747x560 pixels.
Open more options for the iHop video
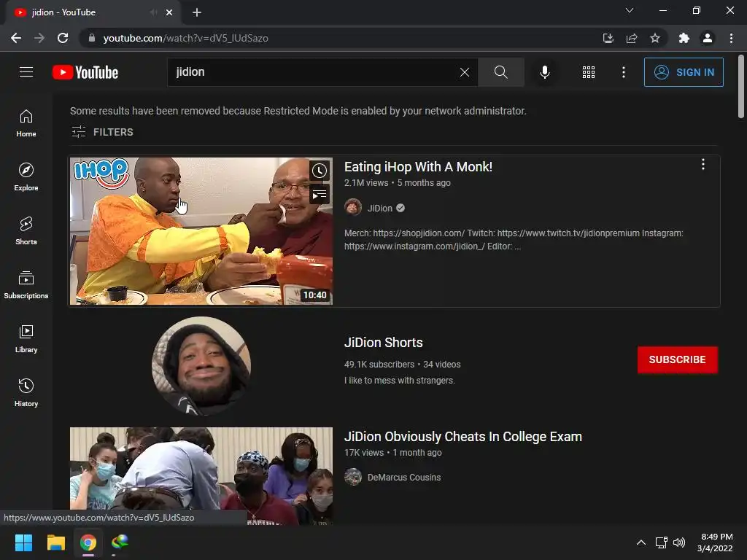click(x=703, y=165)
